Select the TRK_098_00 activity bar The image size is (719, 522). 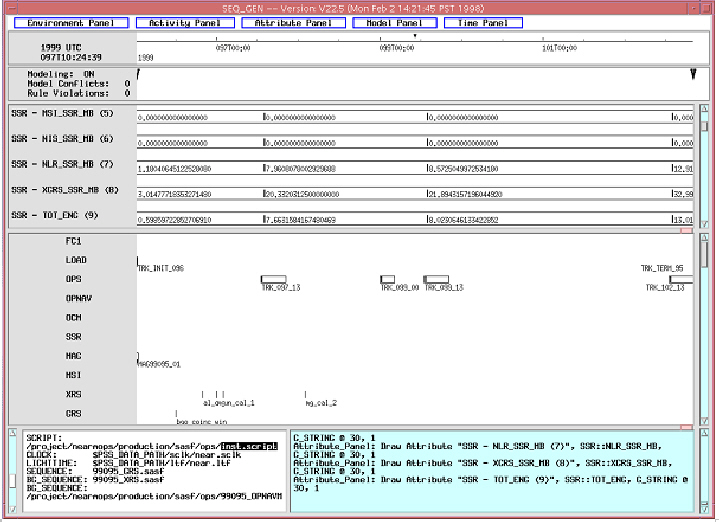coord(388,279)
